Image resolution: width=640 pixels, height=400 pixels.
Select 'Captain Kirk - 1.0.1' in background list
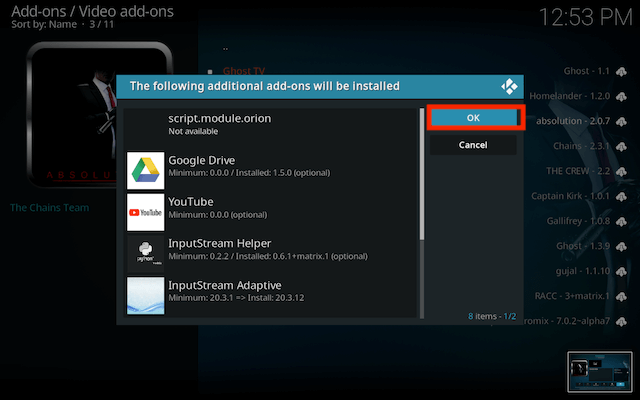click(x=570, y=196)
